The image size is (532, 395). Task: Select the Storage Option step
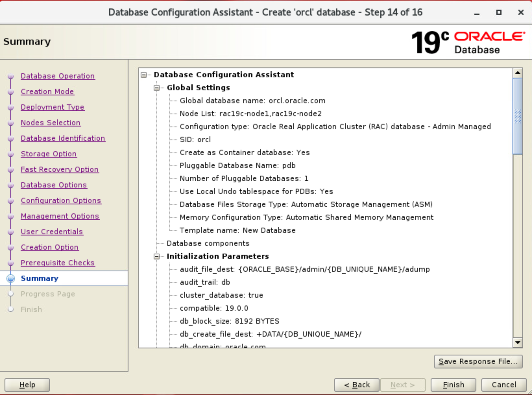[49, 154]
